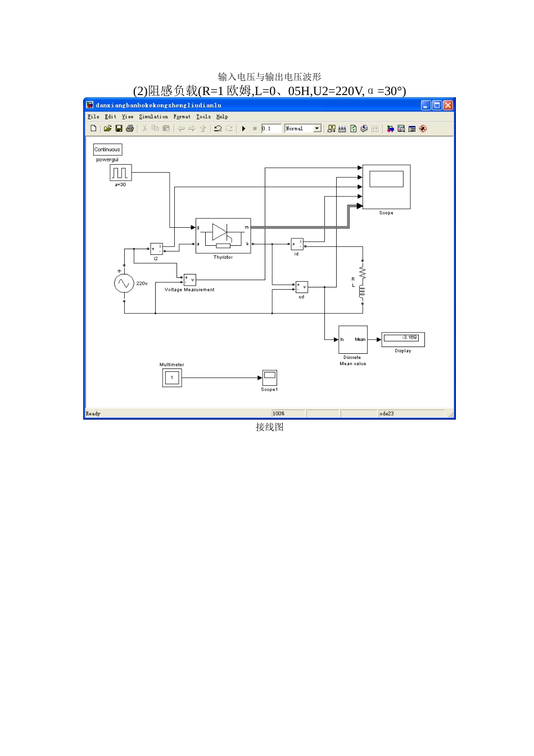This screenshot has height=756, width=534.
Task: Undo the last action in toolbar
Action: coord(218,129)
